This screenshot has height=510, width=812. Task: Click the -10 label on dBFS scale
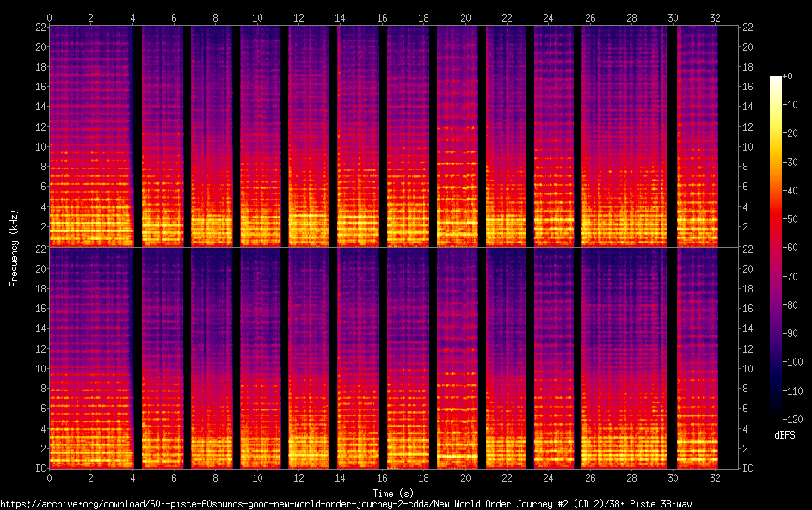[790, 105]
